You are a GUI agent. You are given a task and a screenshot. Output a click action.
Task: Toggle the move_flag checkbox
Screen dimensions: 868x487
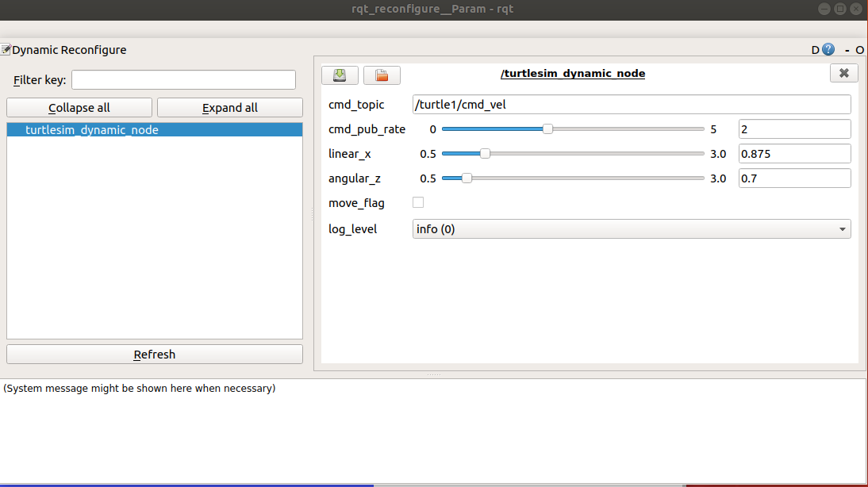418,202
